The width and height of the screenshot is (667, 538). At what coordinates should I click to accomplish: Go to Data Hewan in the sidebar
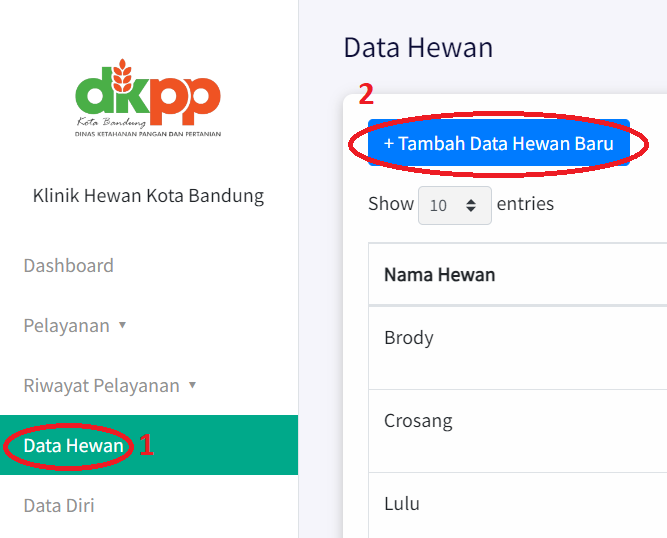pyautogui.click(x=74, y=446)
